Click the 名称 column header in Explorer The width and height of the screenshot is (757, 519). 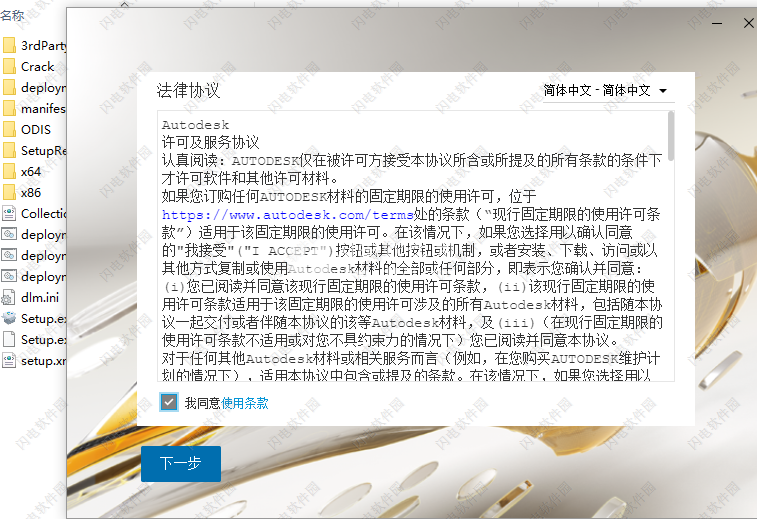[x=13, y=15]
